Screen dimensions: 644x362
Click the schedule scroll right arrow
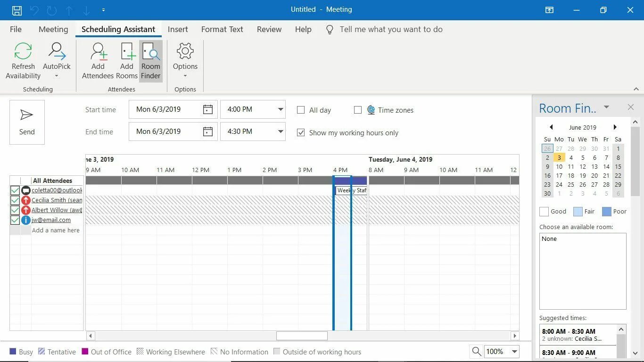(x=515, y=336)
